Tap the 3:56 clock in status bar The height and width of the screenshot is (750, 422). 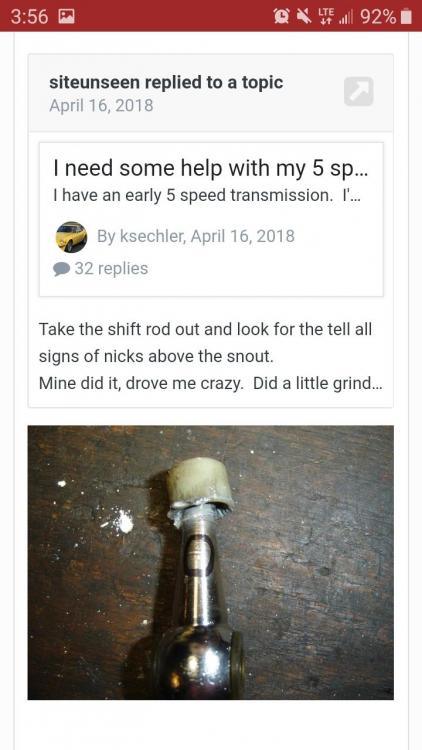click(x=29, y=17)
